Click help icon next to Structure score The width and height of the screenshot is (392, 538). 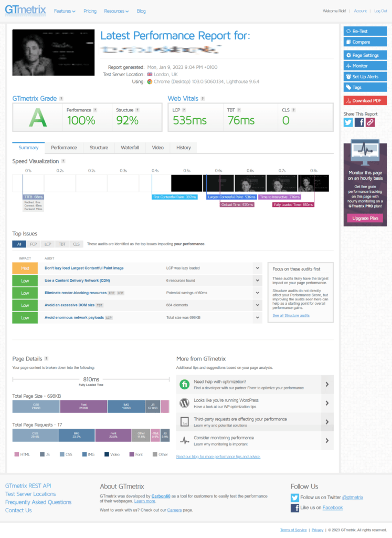click(x=137, y=110)
